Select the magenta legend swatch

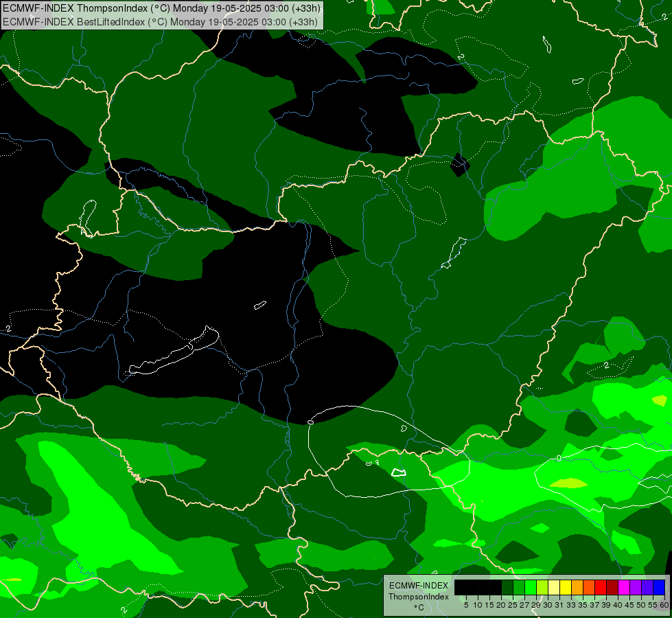pos(624,587)
